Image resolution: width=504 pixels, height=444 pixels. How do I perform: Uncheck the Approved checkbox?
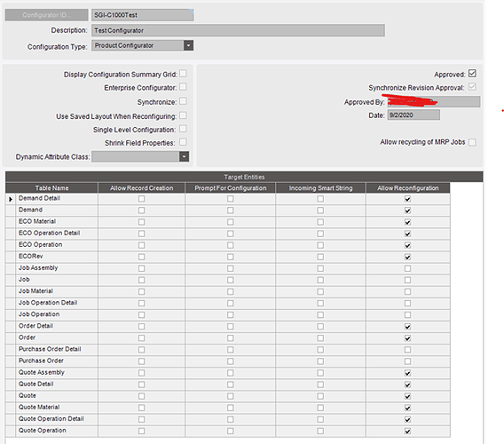472,74
